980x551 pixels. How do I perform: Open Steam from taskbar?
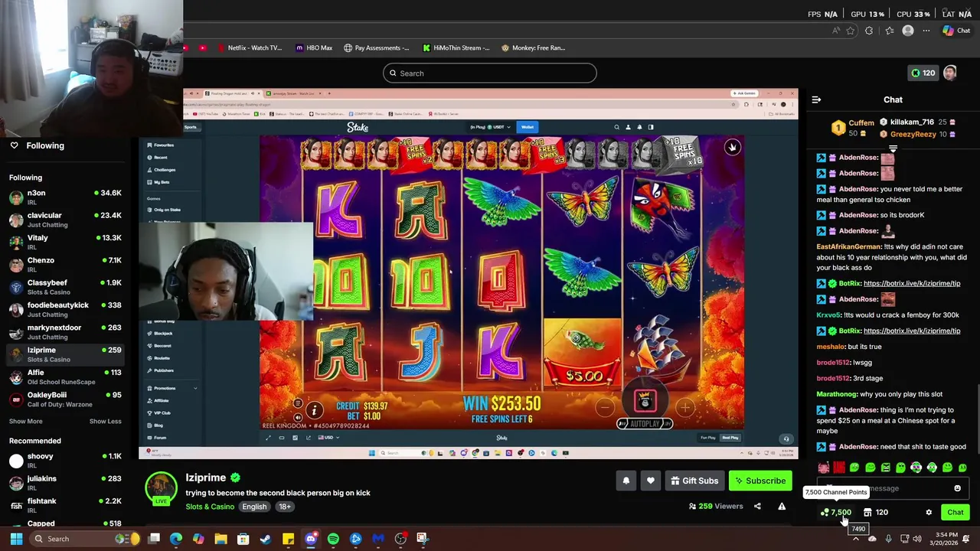pyautogui.click(x=265, y=539)
